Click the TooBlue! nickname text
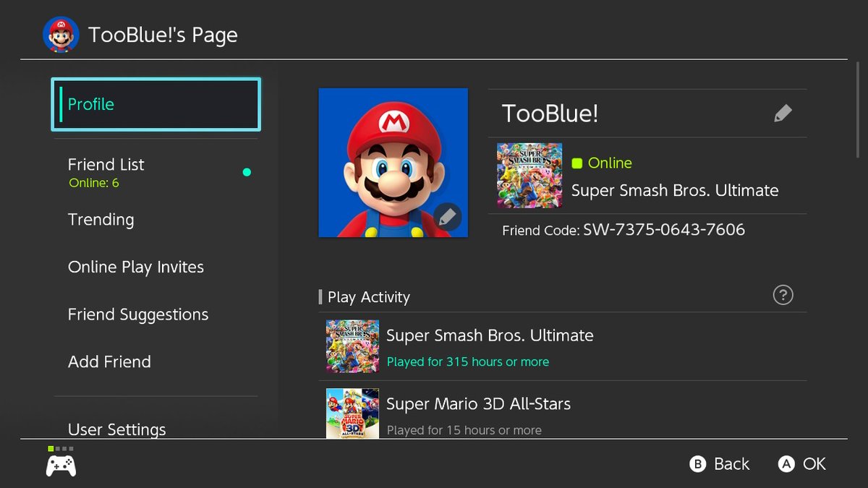 click(x=550, y=114)
